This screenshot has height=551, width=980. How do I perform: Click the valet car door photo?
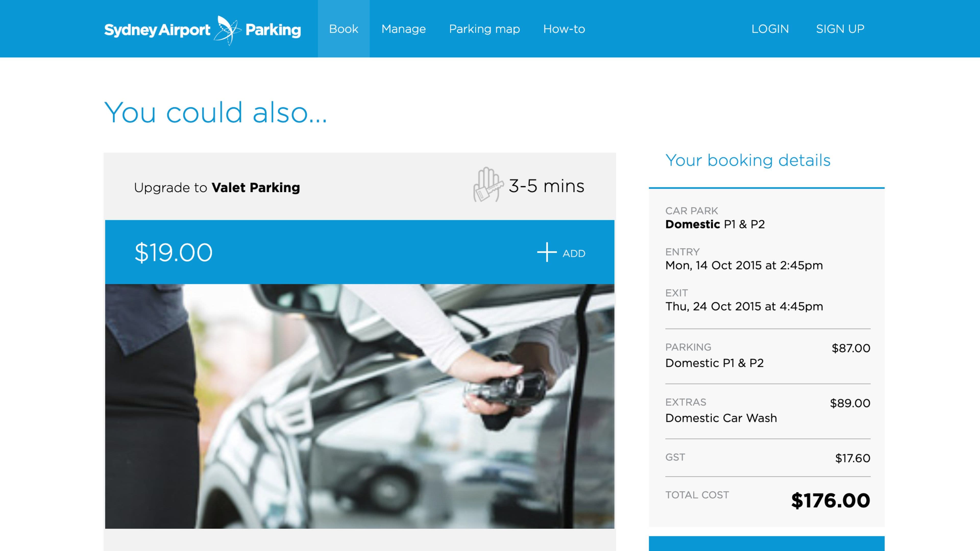pos(360,406)
